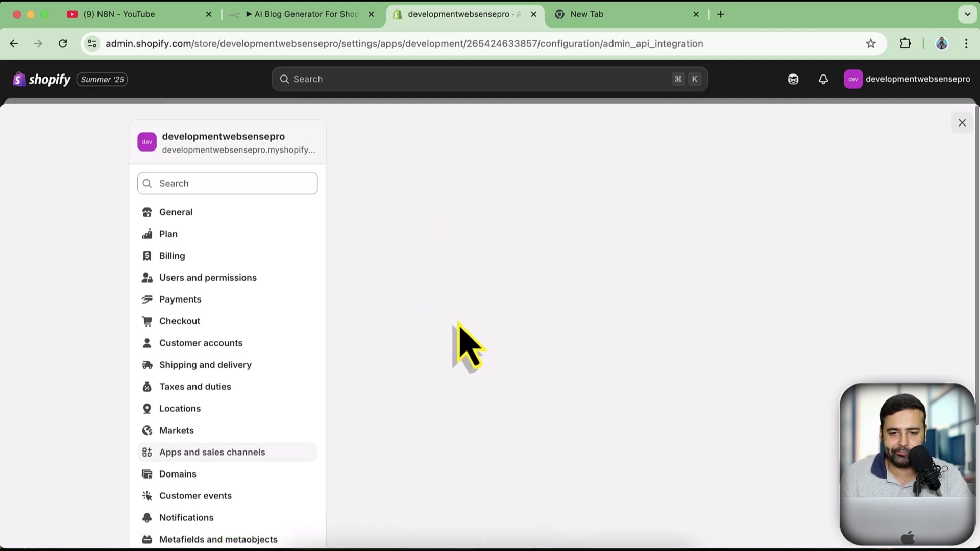Switch to AI Blog Generator tab
The height and width of the screenshot is (551, 980).
306,14
